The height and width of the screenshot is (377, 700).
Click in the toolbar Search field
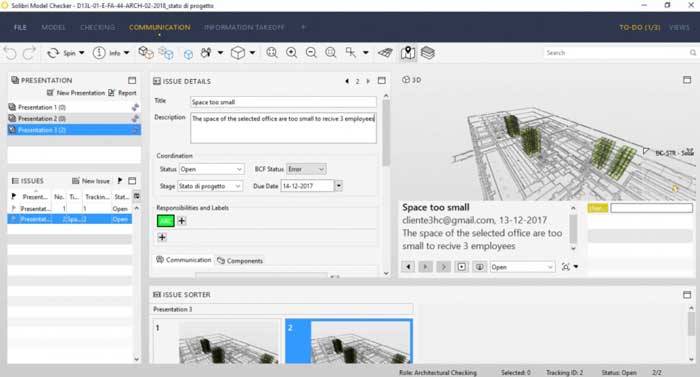[620, 53]
